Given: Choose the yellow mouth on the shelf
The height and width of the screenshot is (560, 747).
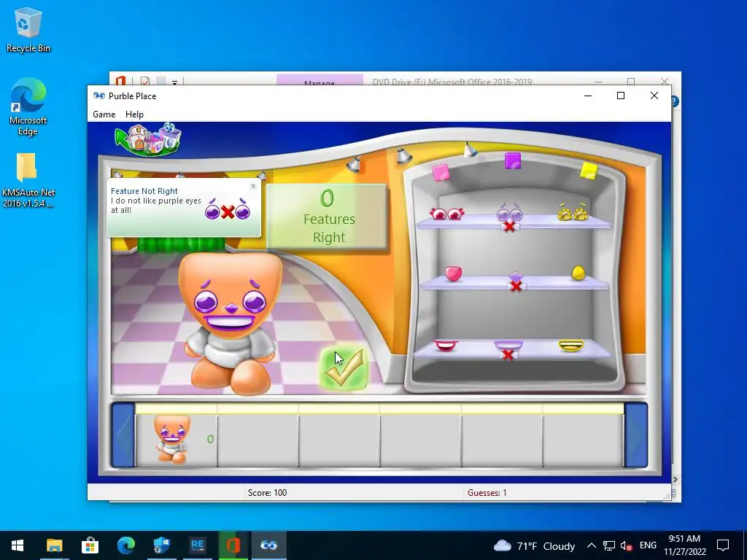Looking at the screenshot, I should pos(570,345).
